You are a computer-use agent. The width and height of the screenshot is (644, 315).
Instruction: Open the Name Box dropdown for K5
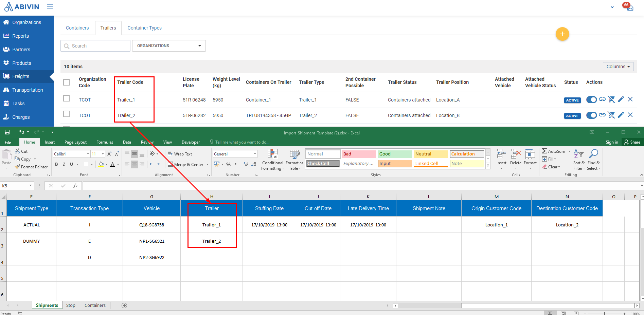pos(31,186)
